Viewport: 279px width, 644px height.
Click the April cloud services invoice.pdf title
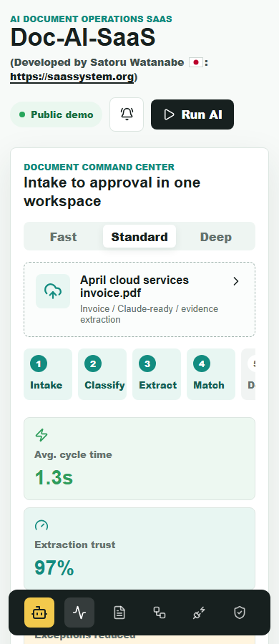134,287
